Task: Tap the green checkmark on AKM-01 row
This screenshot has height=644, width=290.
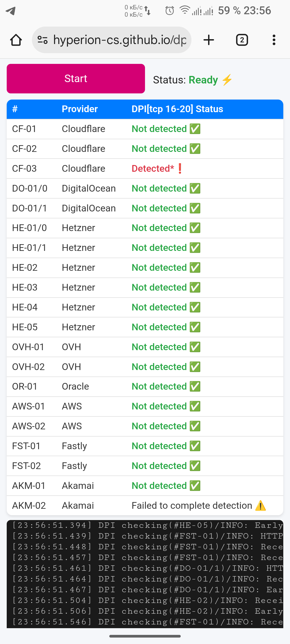Action: pos(195,486)
